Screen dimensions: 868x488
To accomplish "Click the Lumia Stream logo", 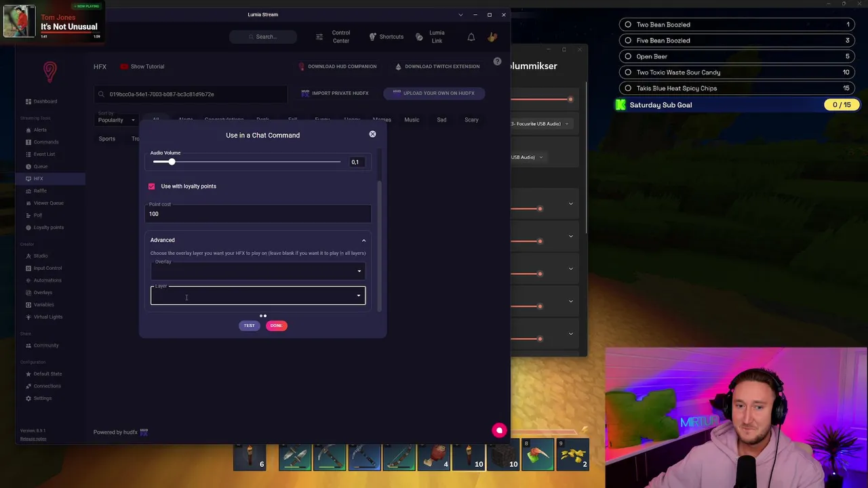I will pyautogui.click(x=50, y=70).
